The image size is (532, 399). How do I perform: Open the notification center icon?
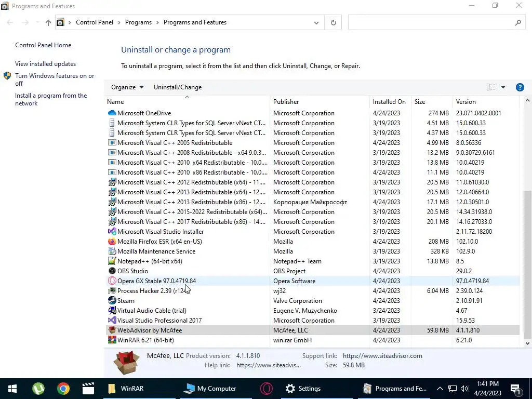click(x=515, y=389)
